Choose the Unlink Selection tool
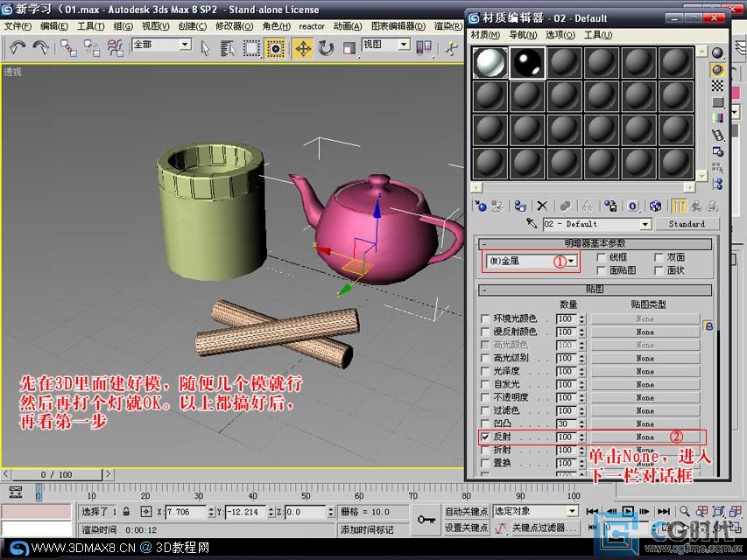Image resolution: width=747 pixels, height=560 pixels. (91, 47)
